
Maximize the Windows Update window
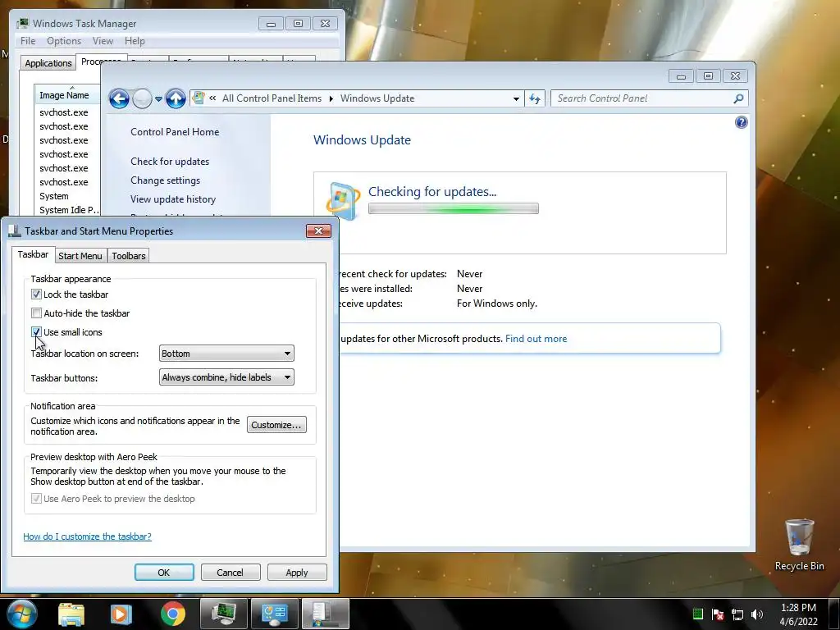click(708, 76)
